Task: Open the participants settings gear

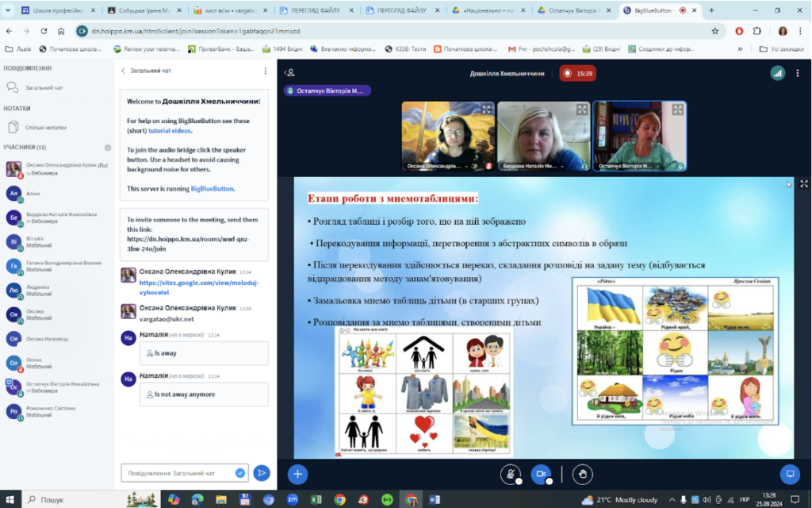Action: pos(108,147)
